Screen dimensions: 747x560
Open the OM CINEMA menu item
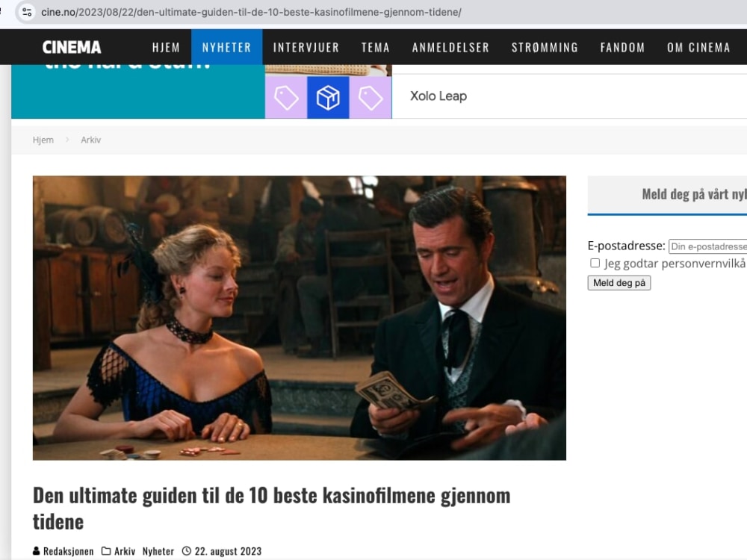coord(698,48)
